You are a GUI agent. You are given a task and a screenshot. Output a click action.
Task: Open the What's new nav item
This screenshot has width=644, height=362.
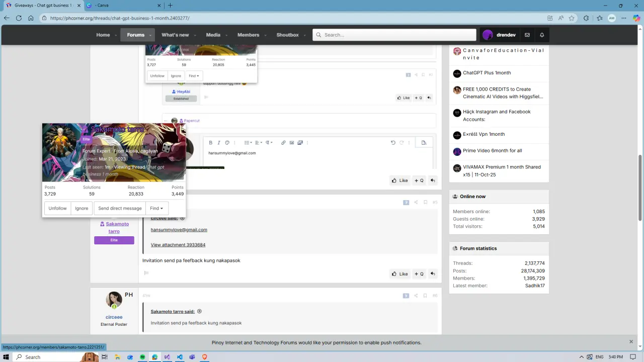click(x=175, y=35)
